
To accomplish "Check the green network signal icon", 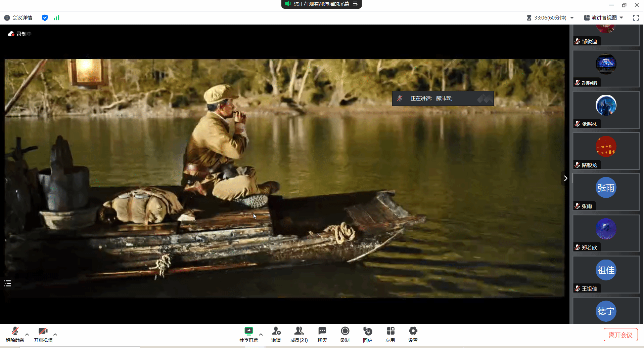I will [x=56, y=18].
